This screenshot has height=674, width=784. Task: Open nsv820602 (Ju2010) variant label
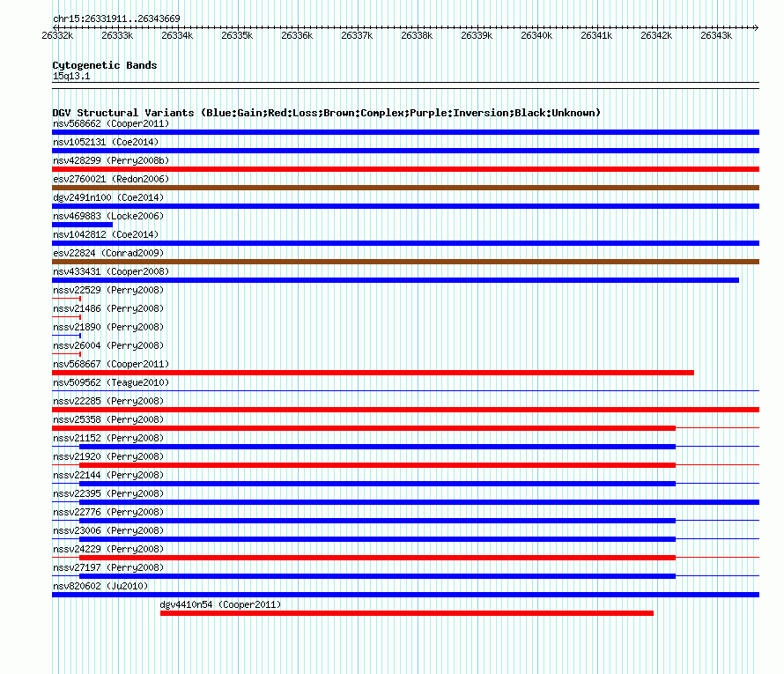click(100, 586)
